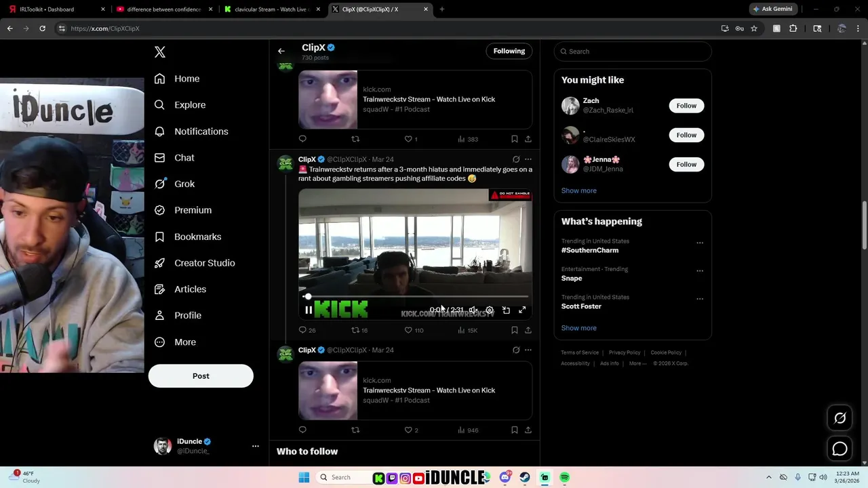Open the Mar 24 rant post's more options
Viewport: 868px width, 488px height.
pyautogui.click(x=528, y=159)
